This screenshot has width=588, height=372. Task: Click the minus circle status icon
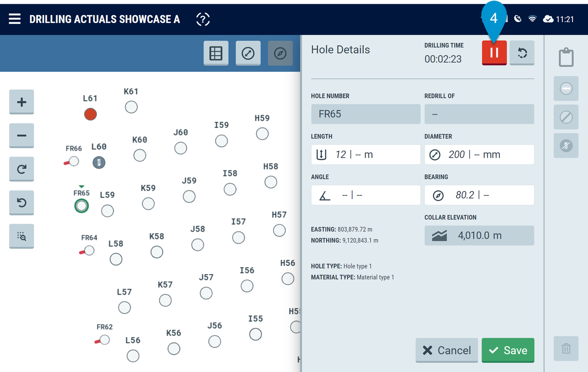coord(566,88)
